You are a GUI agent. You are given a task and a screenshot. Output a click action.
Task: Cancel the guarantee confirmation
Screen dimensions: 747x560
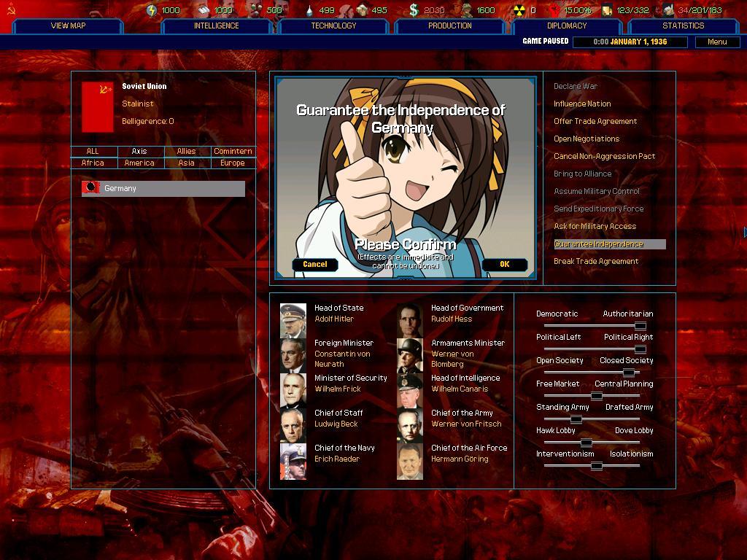(315, 264)
